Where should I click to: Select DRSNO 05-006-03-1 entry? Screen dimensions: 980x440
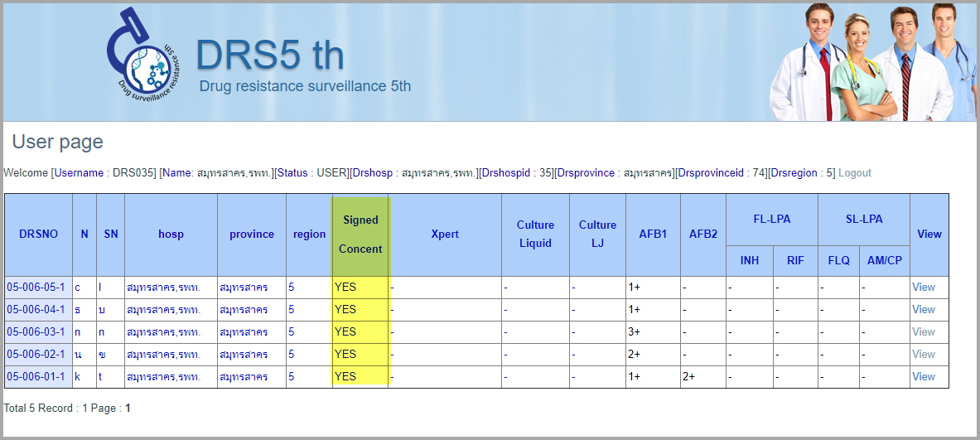click(36, 332)
